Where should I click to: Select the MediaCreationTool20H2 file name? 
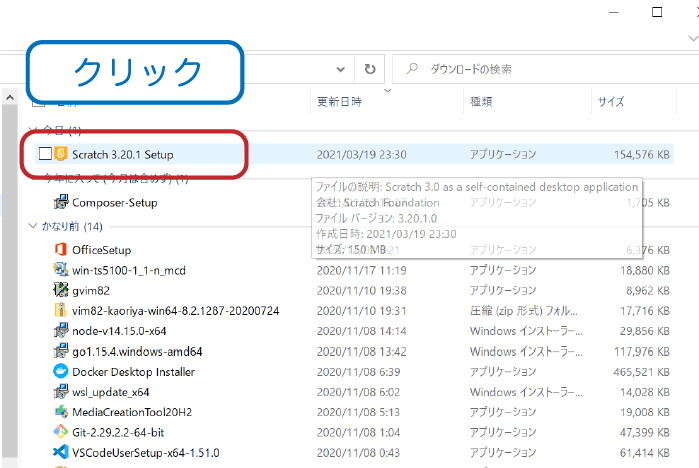[132, 412]
